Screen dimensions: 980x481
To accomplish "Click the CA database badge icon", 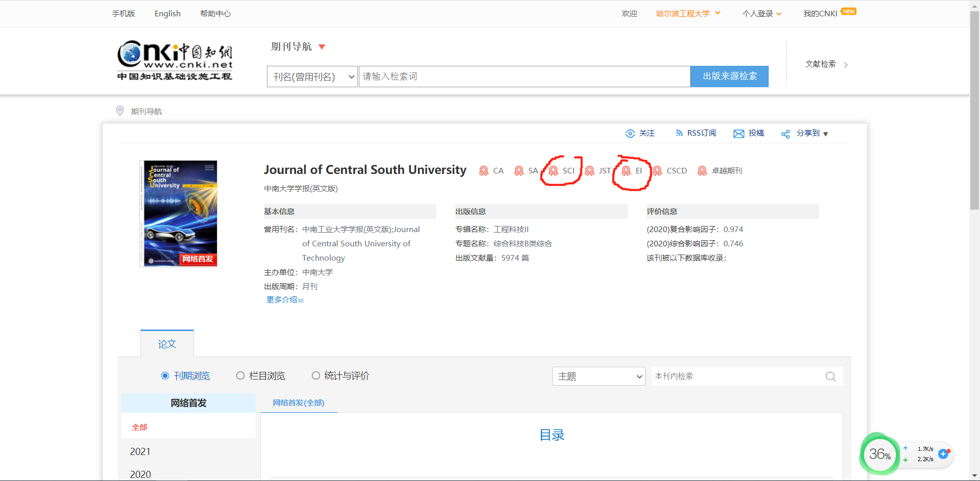I will click(x=483, y=171).
